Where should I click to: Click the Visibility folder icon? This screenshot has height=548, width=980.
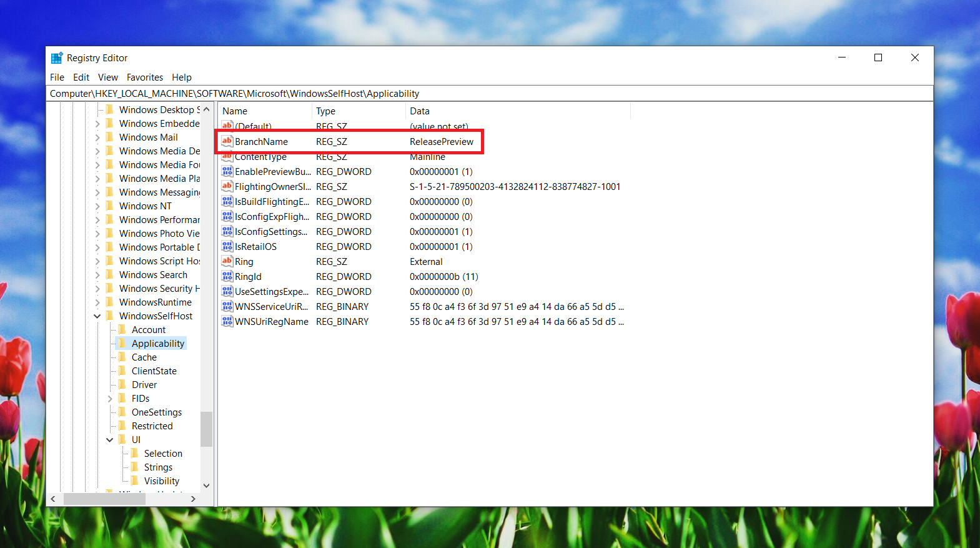[x=135, y=481]
